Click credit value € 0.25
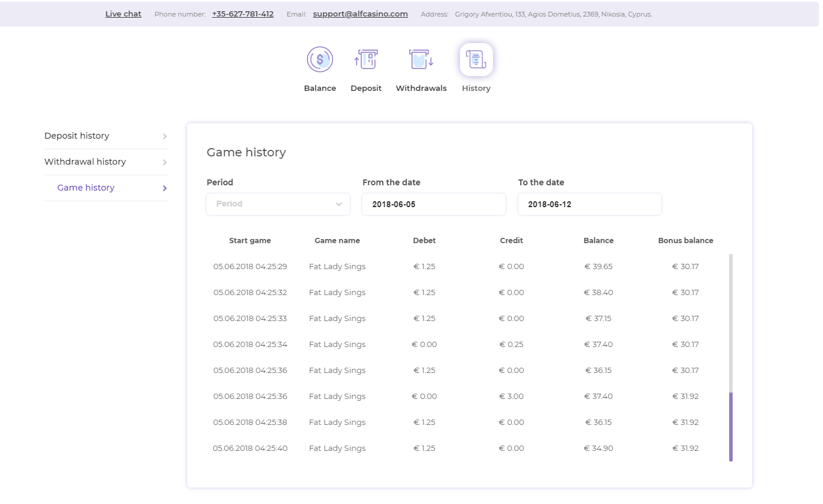 tap(511, 345)
